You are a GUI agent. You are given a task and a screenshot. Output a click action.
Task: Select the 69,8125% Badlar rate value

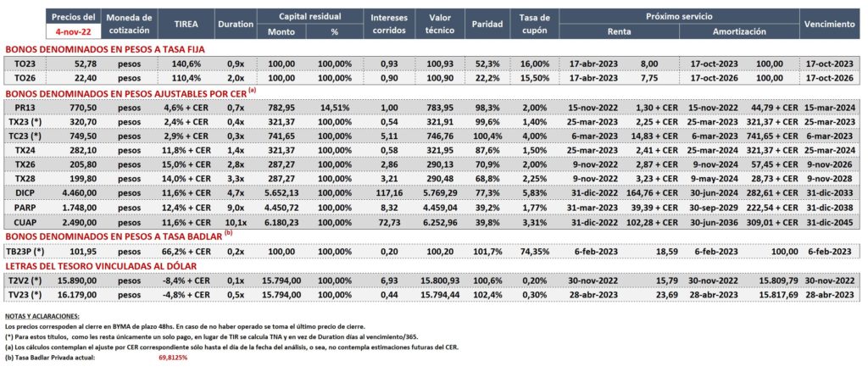pyautogui.click(x=173, y=358)
